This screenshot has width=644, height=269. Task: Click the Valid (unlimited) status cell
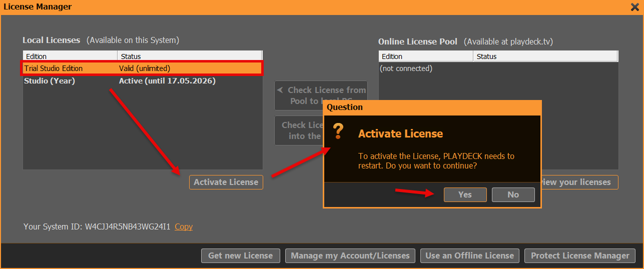pyautogui.click(x=145, y=68)
